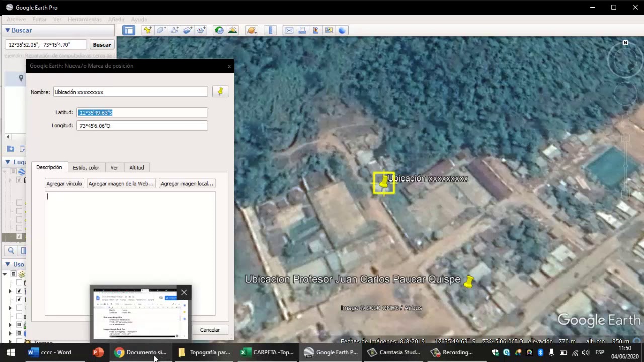Collapse the top layers tree node

(x=5, y=274)
